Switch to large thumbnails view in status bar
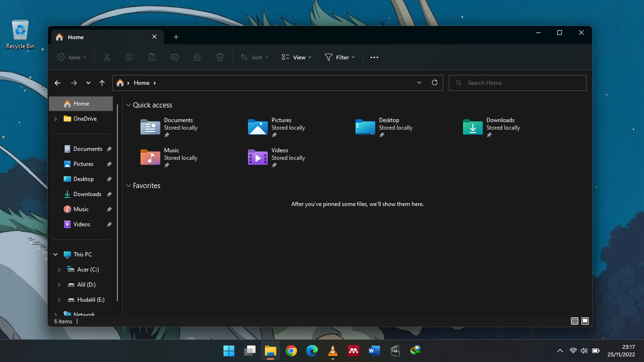 [585, 321]
